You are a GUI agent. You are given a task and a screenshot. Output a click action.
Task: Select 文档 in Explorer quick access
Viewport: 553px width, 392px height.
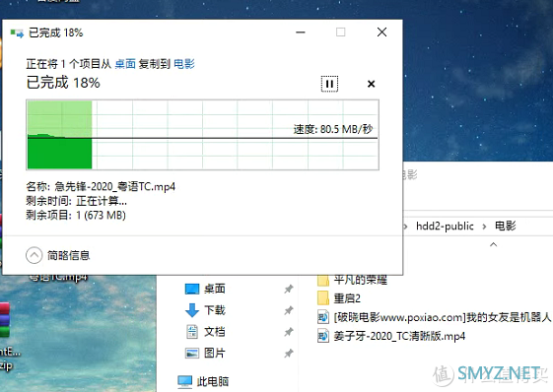click(215, 331)
